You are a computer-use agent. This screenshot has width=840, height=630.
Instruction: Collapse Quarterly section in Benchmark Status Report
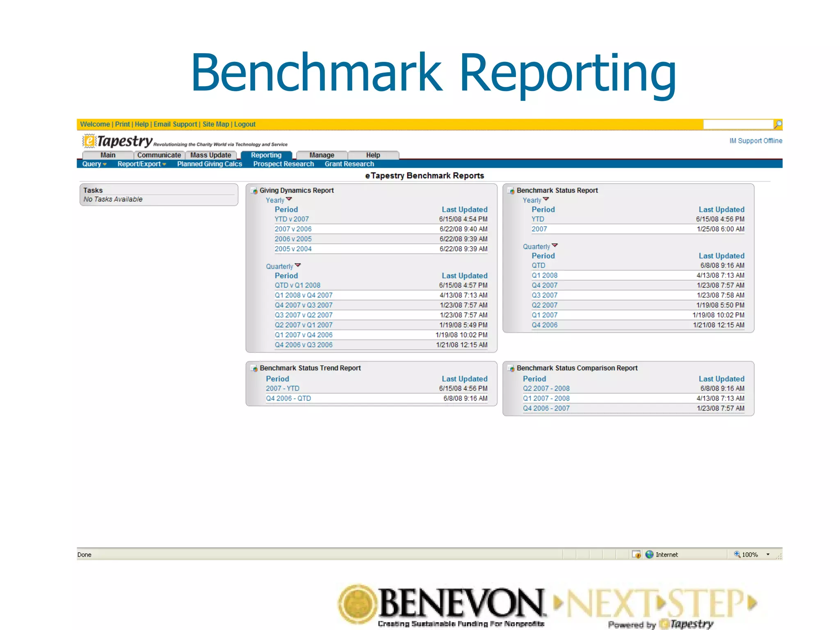(x=555, y=246)
